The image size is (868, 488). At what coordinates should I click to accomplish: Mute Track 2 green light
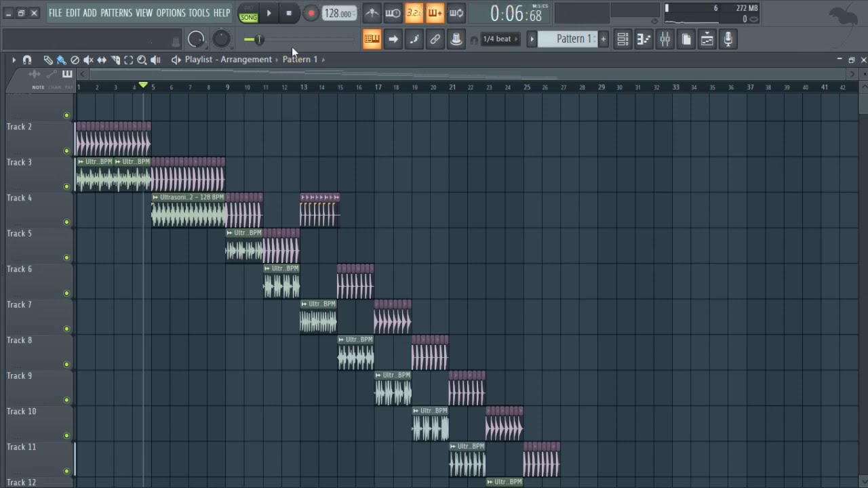pos(66,150)
